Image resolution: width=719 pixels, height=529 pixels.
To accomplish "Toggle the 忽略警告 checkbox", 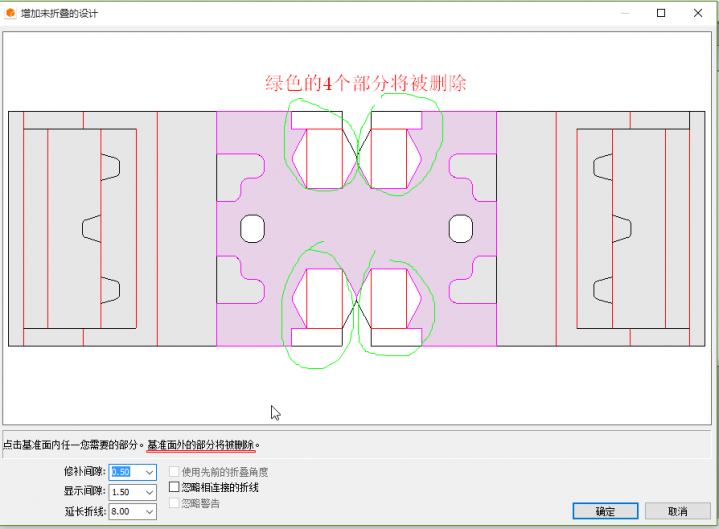I will pos(175,503).
